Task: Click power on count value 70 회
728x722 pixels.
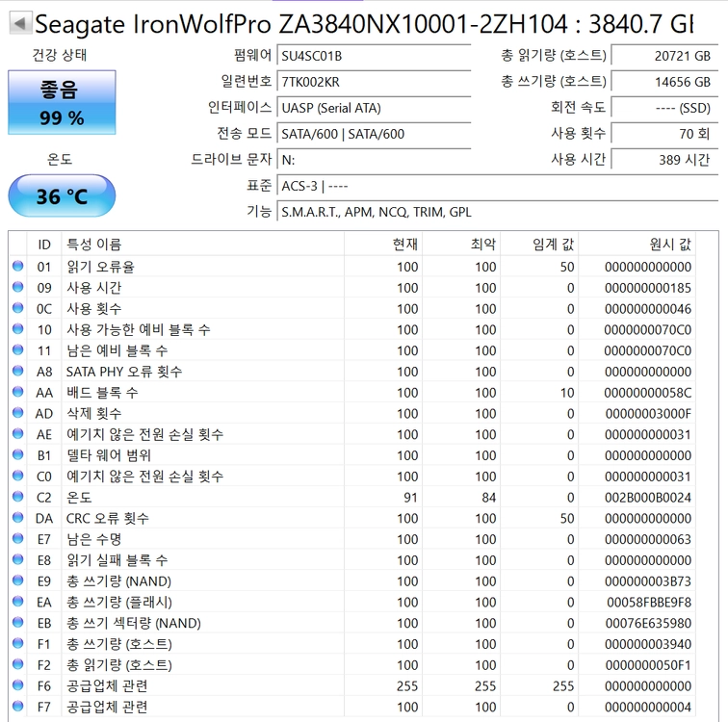Action: click(x=664, y=134)
